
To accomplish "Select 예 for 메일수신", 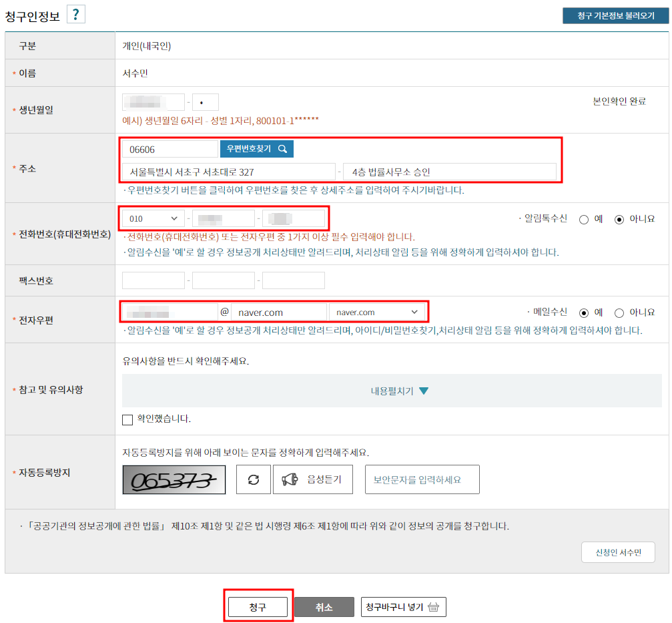I will click(x=584, y=313).
